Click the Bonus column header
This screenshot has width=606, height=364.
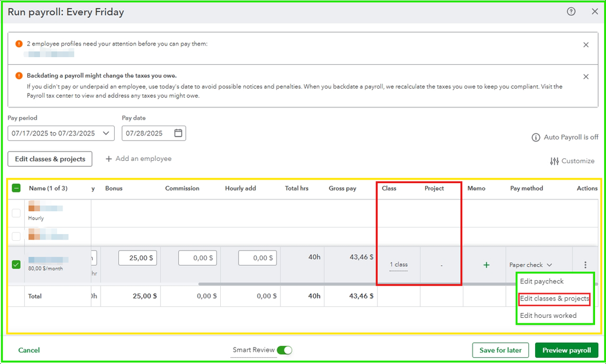click(113, 188)
